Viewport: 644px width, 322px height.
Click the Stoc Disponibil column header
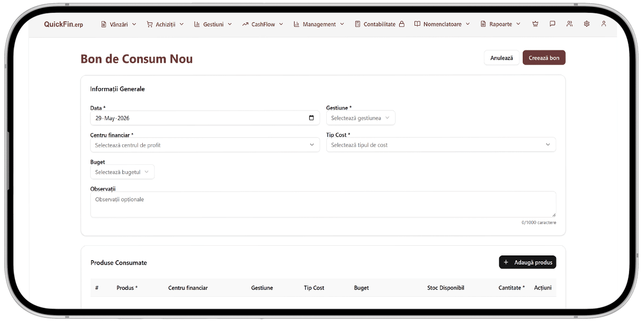point(445,288)
